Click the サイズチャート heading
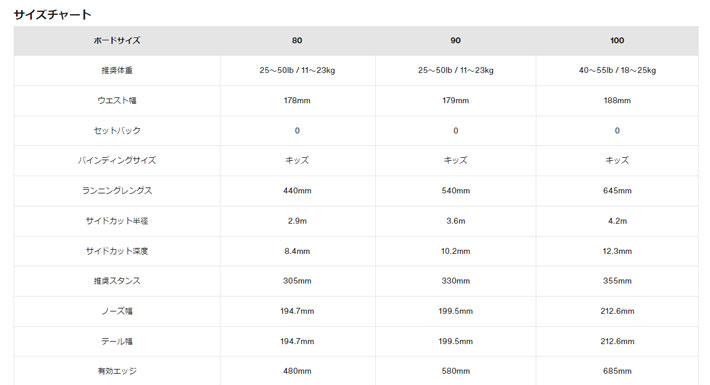710x385 pixels. 53,14
